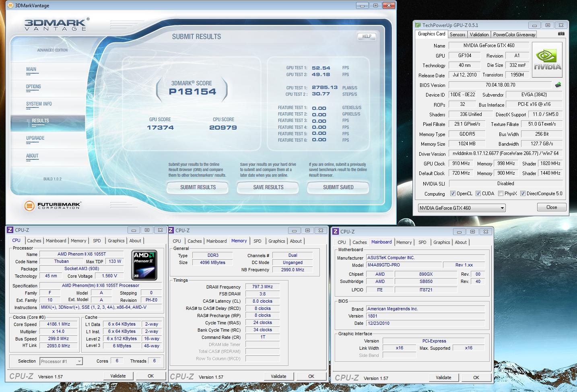The width and height of the screenshot is (577, 392).
Task: Open SPD tab in the CPU-Z Memory window
Action: point(258,241)
